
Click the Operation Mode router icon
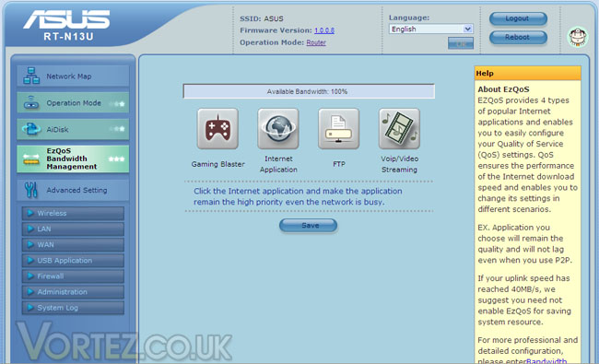pos(31,102)
